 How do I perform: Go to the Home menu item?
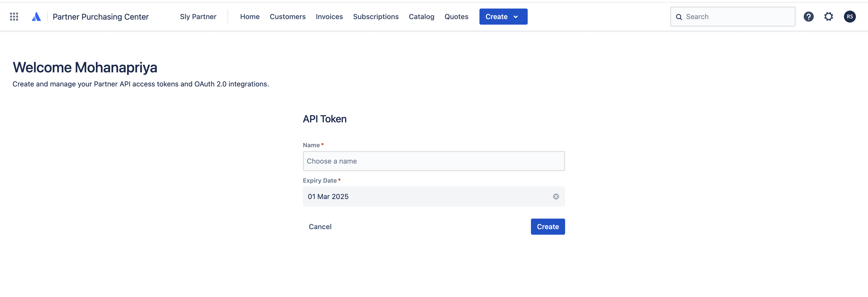[x=250, y=17]
